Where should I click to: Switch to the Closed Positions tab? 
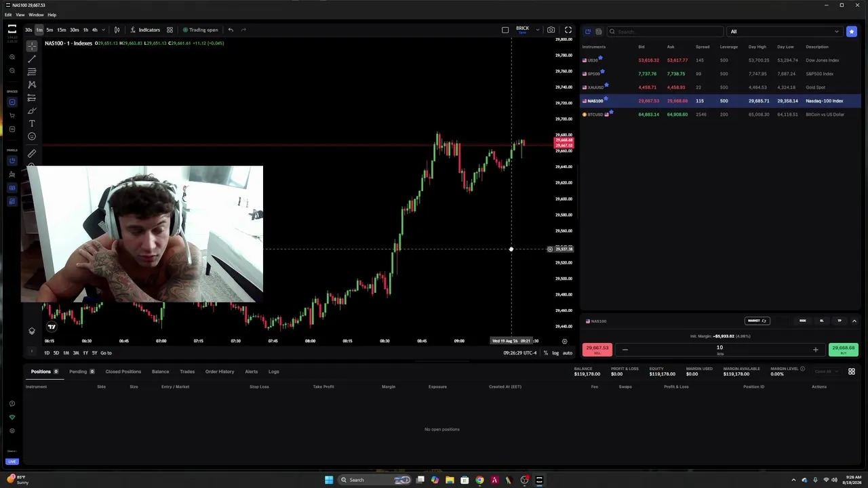click(x=123, y=371)
